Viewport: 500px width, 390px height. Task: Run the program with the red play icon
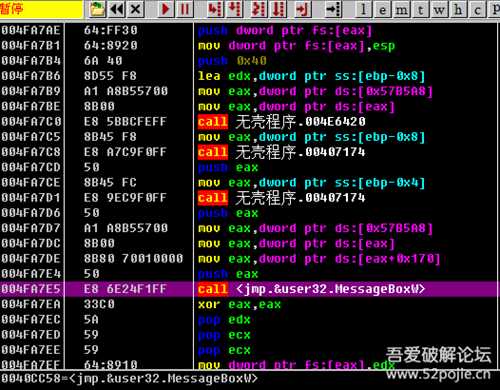[x=165, y=9]
